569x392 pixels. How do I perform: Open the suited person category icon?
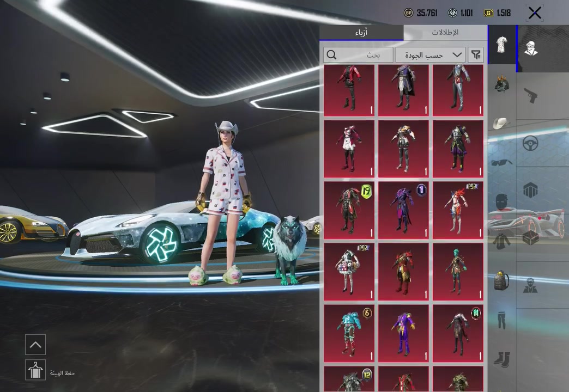[x=530, y=285]
